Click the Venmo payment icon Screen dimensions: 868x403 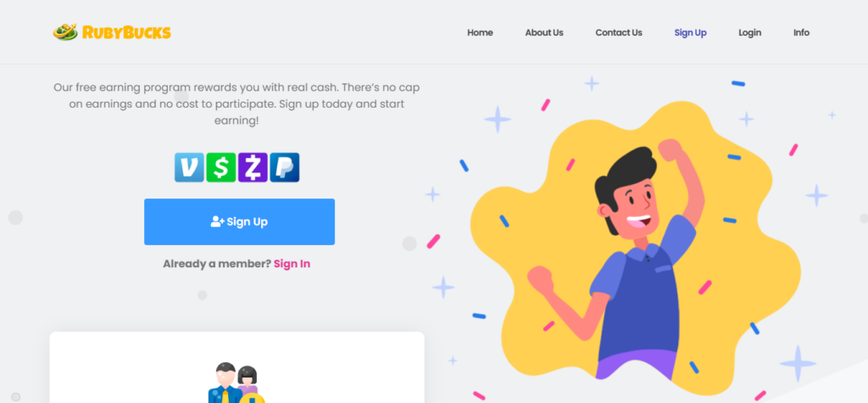pos(189,167)
